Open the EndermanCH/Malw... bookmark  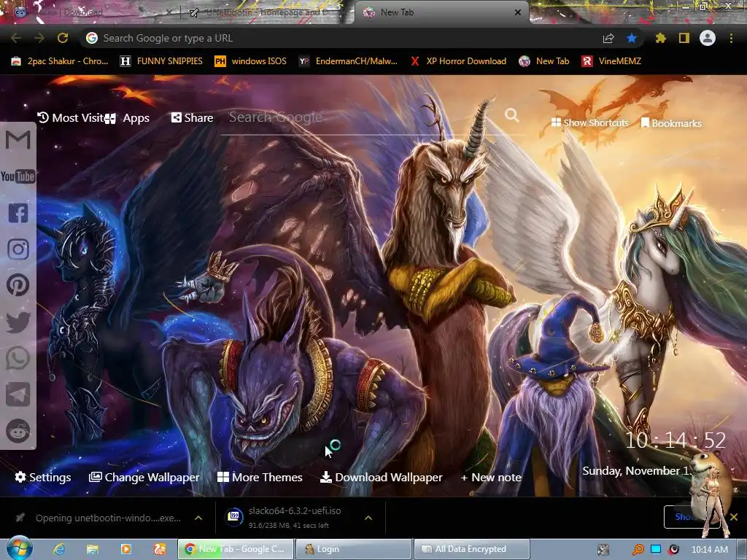tap(348, 61)
